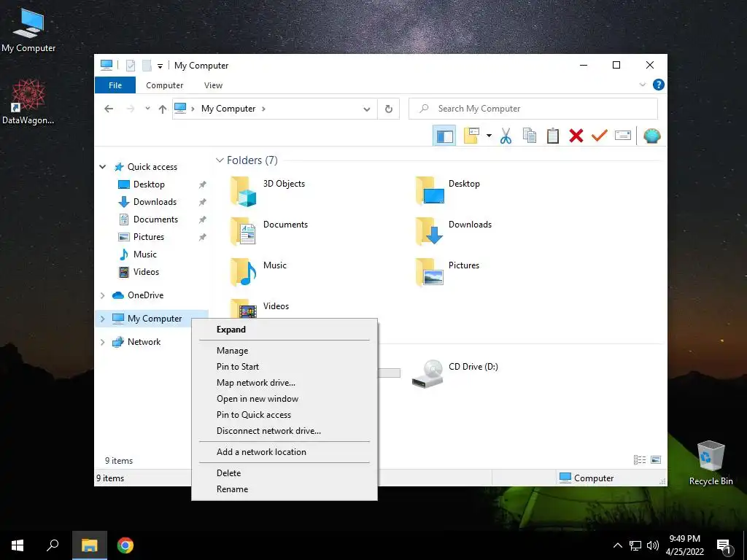Collapse the Folders (7) group
Viewport: 747px width, 560px height.
[220, 160]
